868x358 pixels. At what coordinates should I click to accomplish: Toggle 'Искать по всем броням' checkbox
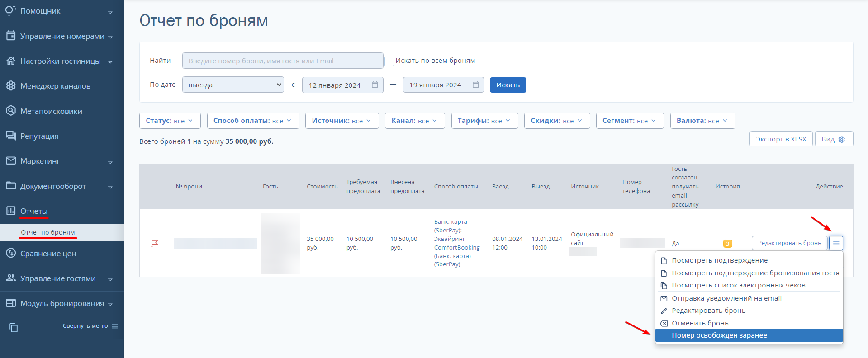click(389, 61)
